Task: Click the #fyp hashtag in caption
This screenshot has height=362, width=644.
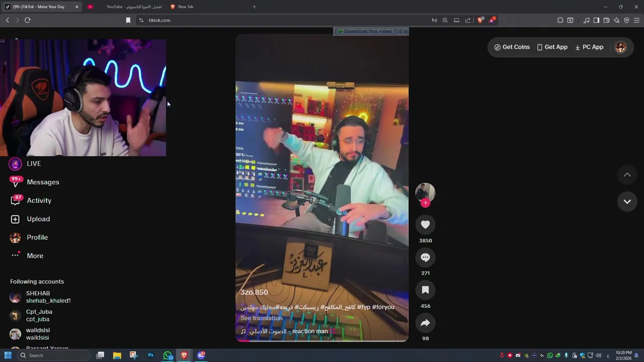Action: 364,307
